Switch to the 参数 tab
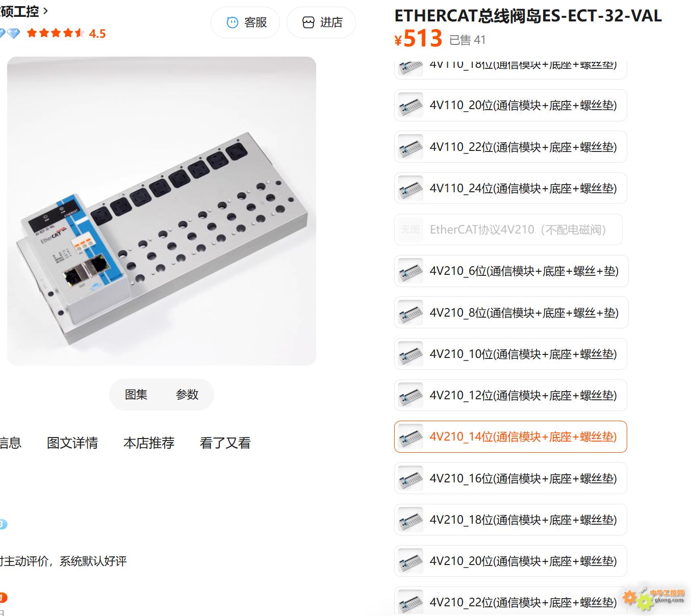 [x=187, y=395]
